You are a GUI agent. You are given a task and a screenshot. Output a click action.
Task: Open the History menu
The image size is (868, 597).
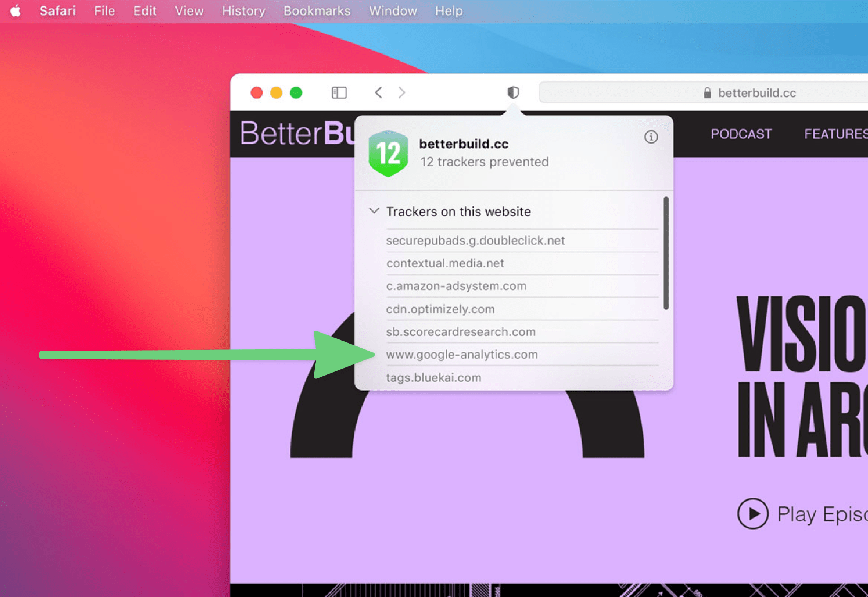click(x=243, y=11)
